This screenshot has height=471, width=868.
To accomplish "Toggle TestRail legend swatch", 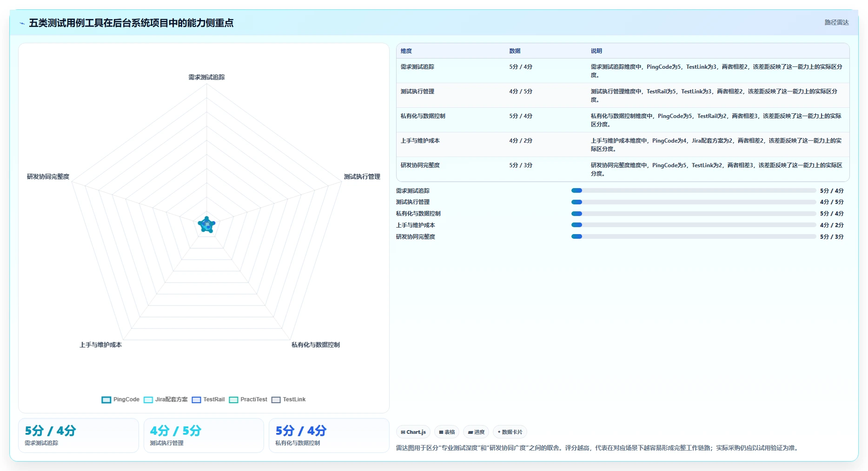I will pos(196,399).
